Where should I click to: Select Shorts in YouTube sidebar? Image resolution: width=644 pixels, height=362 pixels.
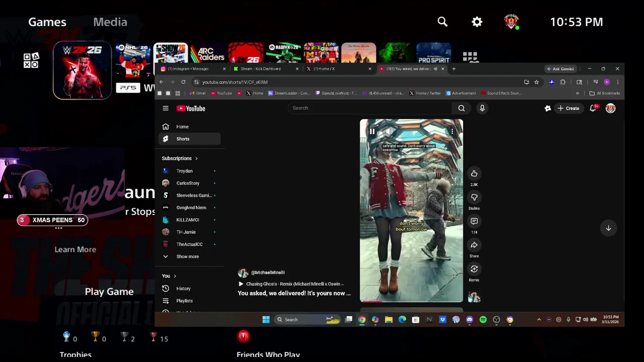pos(189,139)
